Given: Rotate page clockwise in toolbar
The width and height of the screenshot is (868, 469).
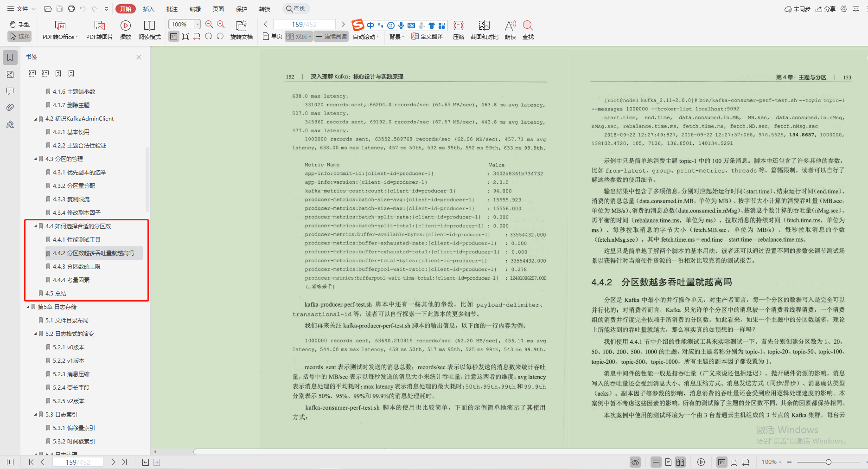Looking at the screenshot, I should (209, 36).
